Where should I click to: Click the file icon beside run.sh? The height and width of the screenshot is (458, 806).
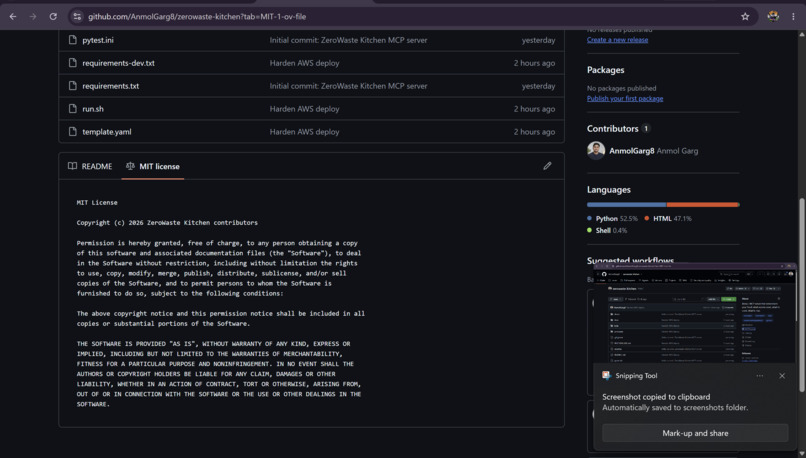click(72, 108)
